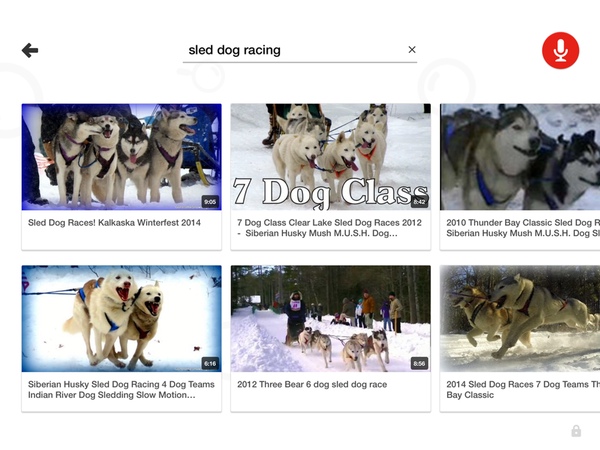This screenshot has width=600, height=450.
Task: Open the 2014 Sled Dog Races 7 Dog Teams thumbnail
Action: pyautogui.click(x=520, y=318)
